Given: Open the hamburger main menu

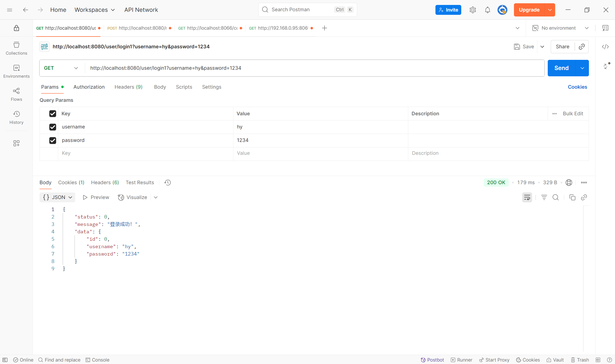Looking at the screenshot, I should pyautogui.click(x=10, y=10).
